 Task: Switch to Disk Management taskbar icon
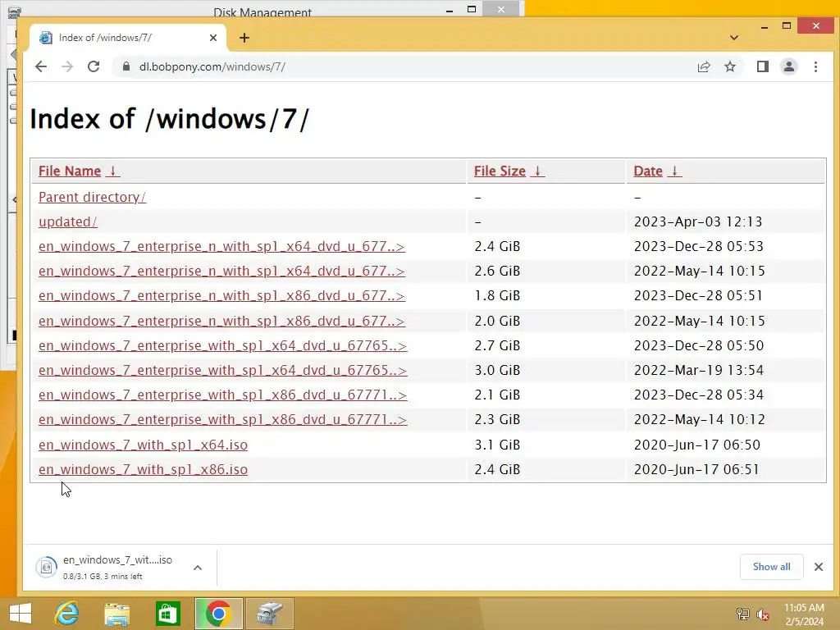(269, 614)
